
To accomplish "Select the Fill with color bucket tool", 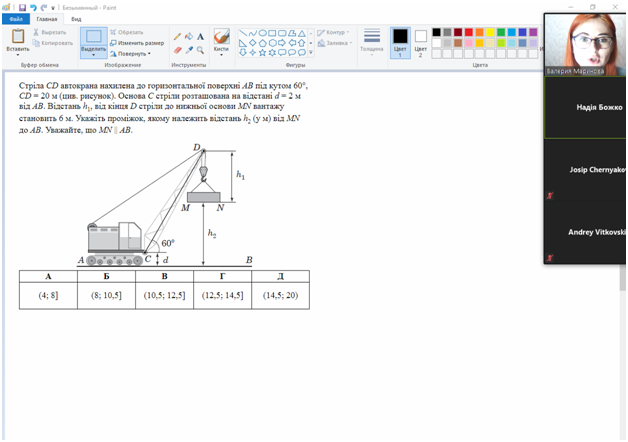I will point(189,36).
